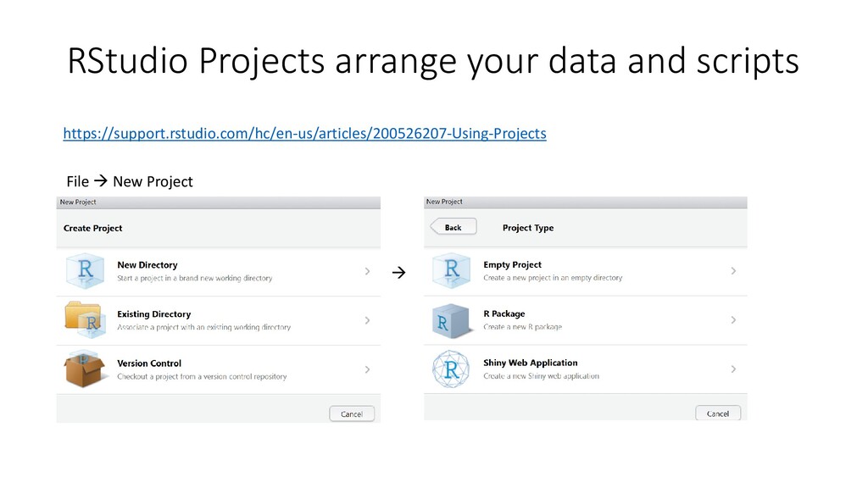Screen dimensions: 868x488
Task: Click 'Associate a project with an existing working directory'
Action: pos(203,328)
